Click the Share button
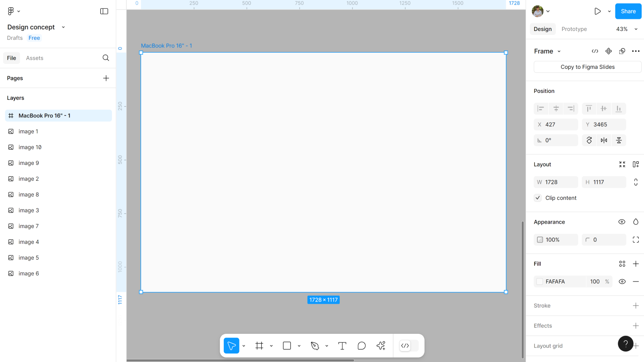 (x=628, y=11)
